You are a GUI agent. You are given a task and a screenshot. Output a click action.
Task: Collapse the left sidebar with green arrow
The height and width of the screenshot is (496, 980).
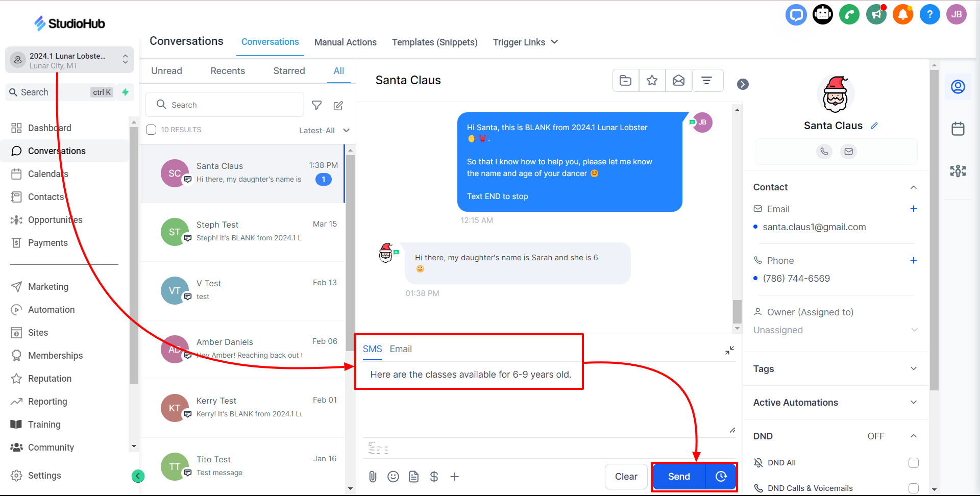point(138,476)
